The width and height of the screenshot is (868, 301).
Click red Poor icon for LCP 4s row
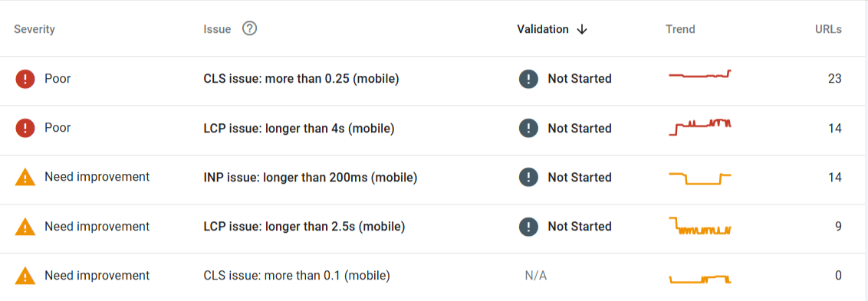[25, 129]
